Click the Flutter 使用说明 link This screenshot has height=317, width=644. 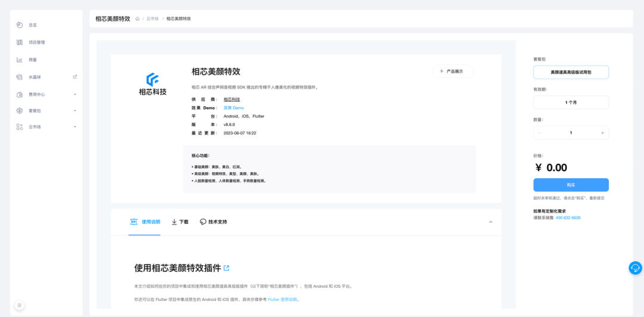(282, 300)
